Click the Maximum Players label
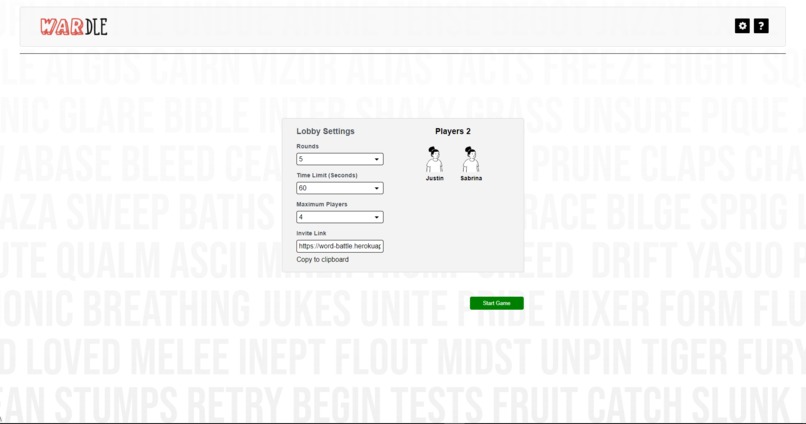The height and width of the screenshot is (424, 806). (322, 204)
